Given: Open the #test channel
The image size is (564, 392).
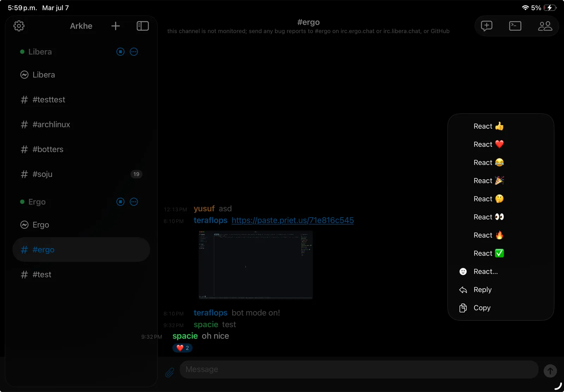Looking at the screenshot, I should (x=81, y=275).
